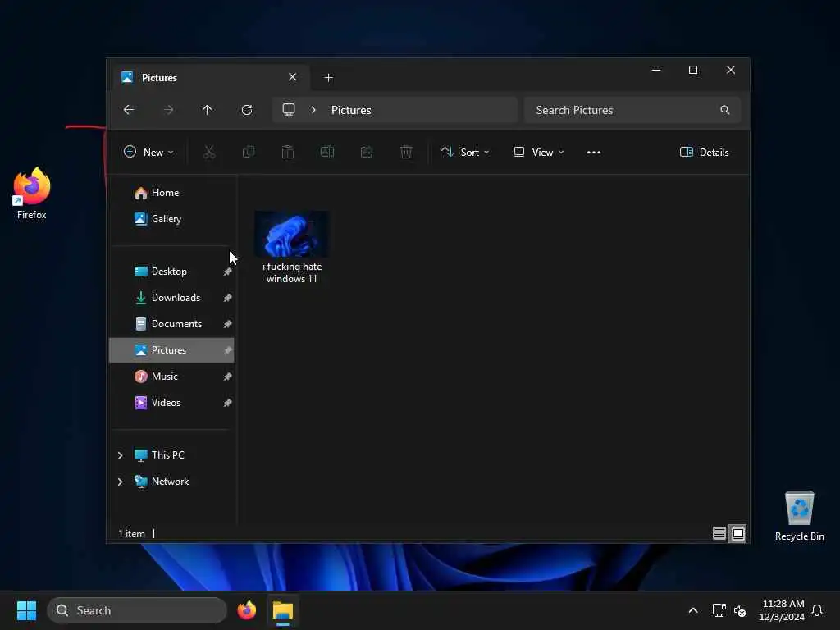Click the 1 item status text

132,534
